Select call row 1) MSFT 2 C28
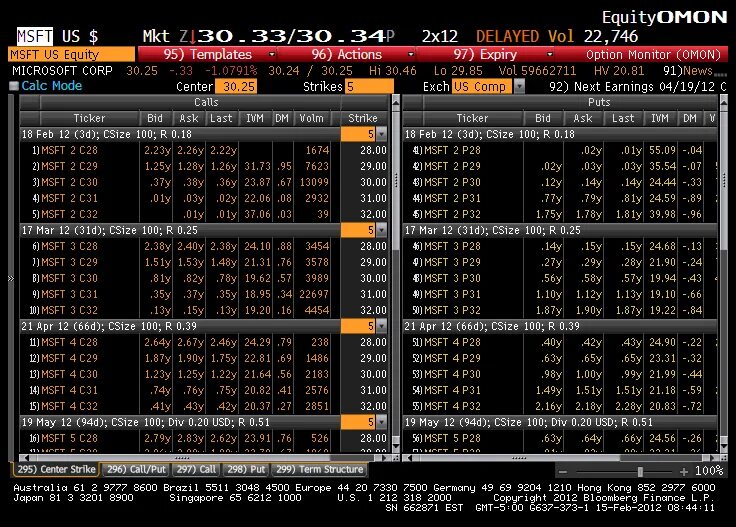736x527 pixels. click(x=204, y=150)
